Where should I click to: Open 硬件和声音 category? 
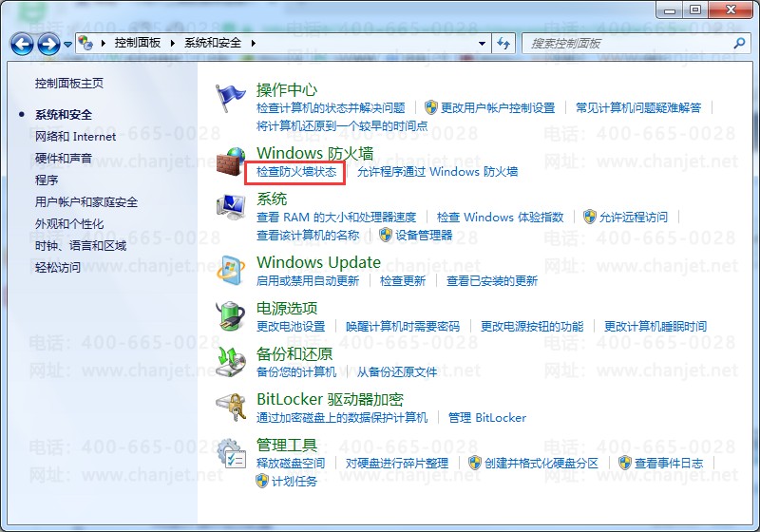[64, 159]
